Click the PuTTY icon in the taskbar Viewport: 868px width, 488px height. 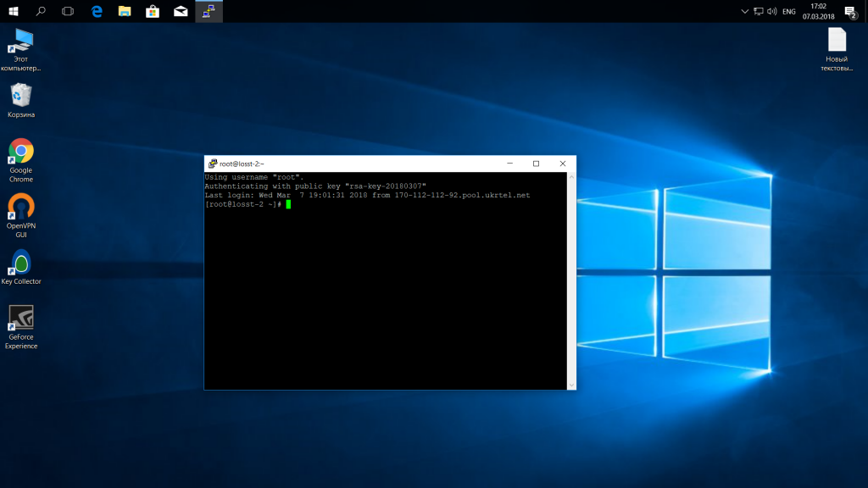(209, 11)
